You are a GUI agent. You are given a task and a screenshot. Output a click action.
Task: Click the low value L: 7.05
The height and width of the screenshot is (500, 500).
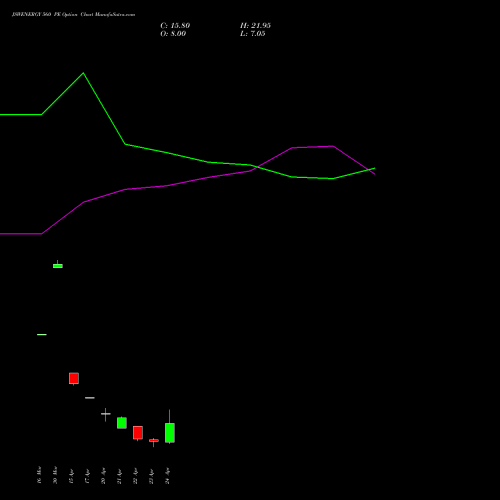(x=253, y=34)
